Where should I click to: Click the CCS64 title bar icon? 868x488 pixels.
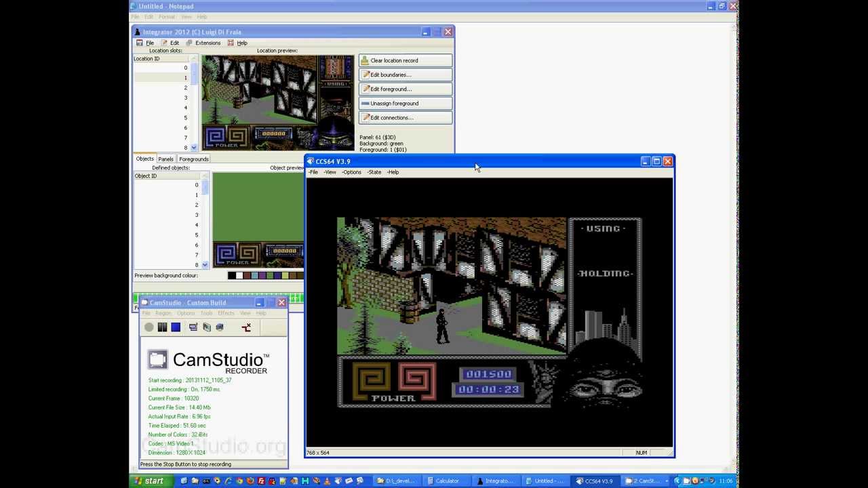[310, 161]
